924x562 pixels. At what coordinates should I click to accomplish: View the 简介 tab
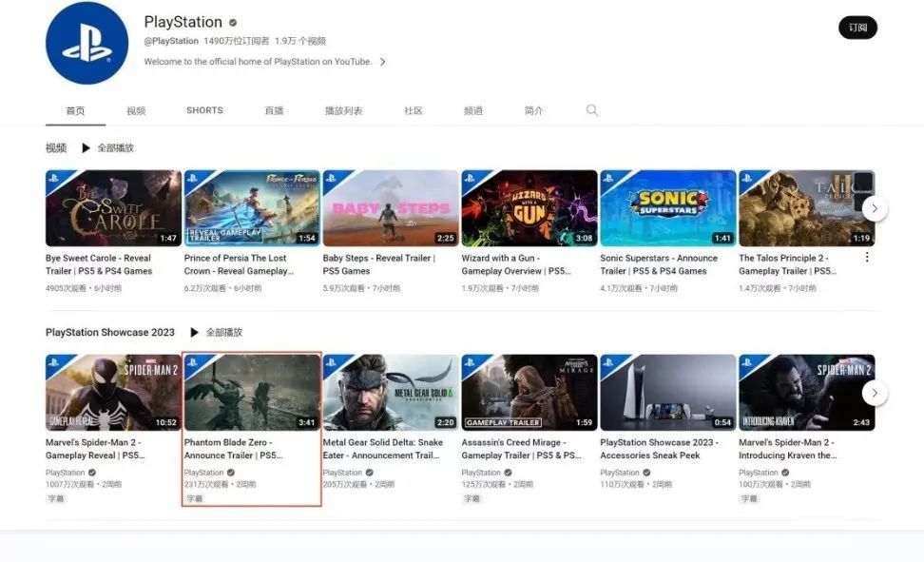[x=534, y=111]
